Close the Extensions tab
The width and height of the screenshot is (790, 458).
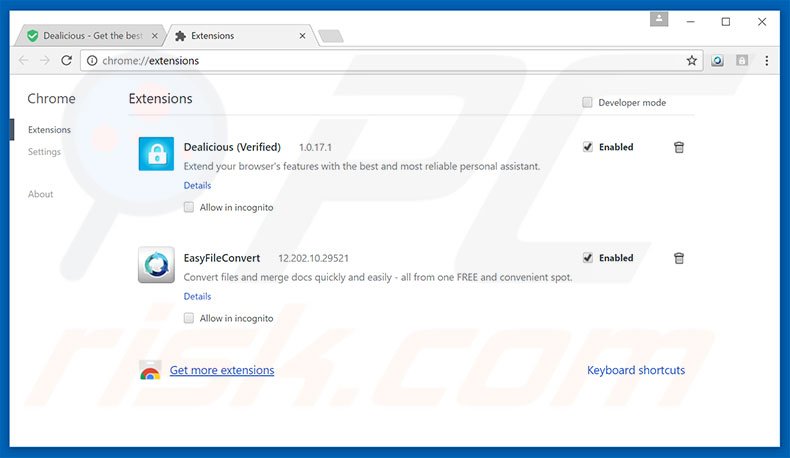(x=302, y=36)
